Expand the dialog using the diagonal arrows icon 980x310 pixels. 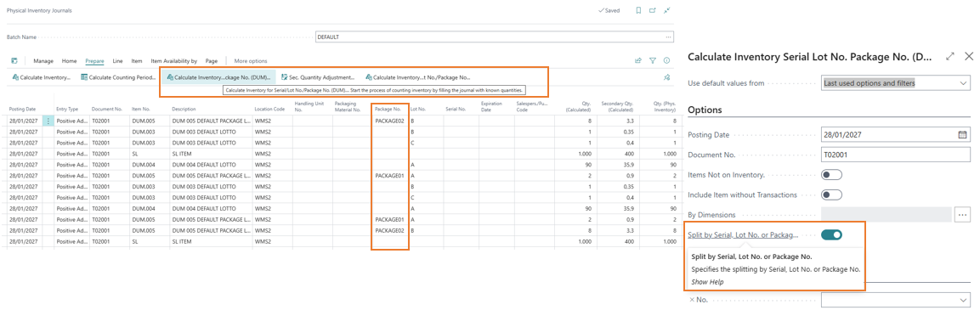click(950, 56)
